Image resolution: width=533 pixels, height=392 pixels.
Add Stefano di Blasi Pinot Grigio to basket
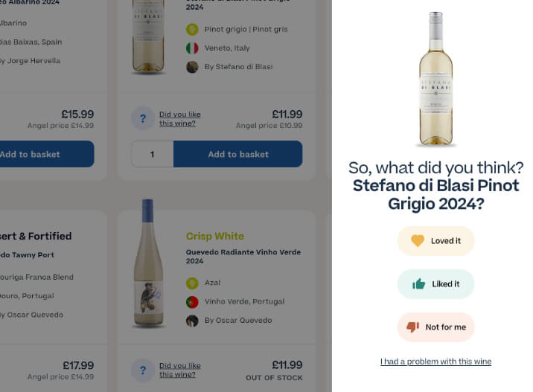tap(238, 154)
